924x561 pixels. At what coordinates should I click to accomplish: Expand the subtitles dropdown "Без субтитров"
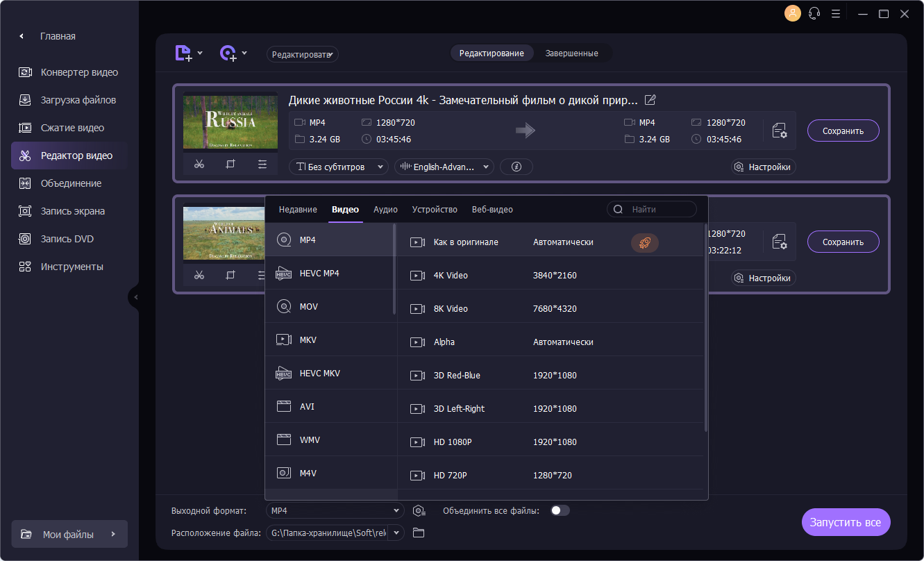pyautogui.click(x=339, y=167)
